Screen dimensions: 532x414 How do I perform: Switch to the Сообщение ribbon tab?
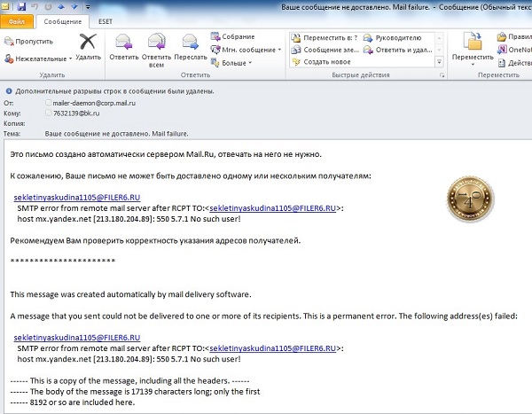[x=62, y=21]
